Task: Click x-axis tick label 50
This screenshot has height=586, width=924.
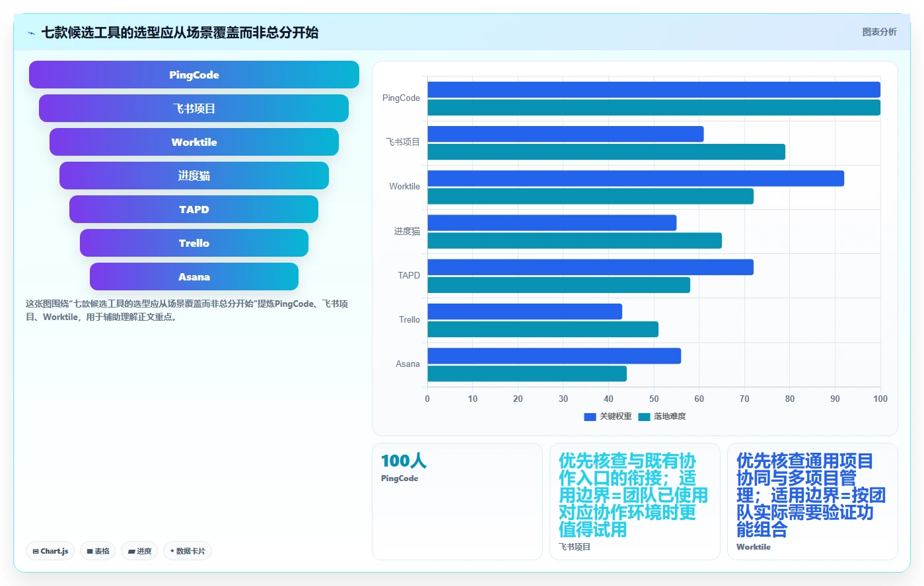Action: tap(654, 399)
